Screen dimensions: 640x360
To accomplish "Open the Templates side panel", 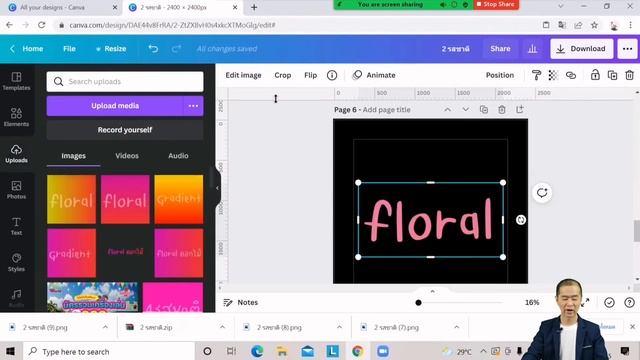I will tap(16, 81).
